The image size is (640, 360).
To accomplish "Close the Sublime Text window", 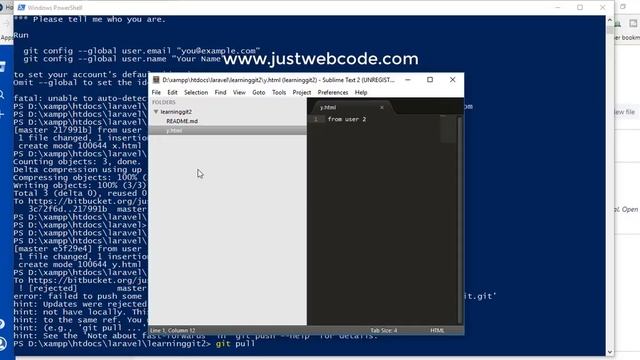I will tap(452, 80).
